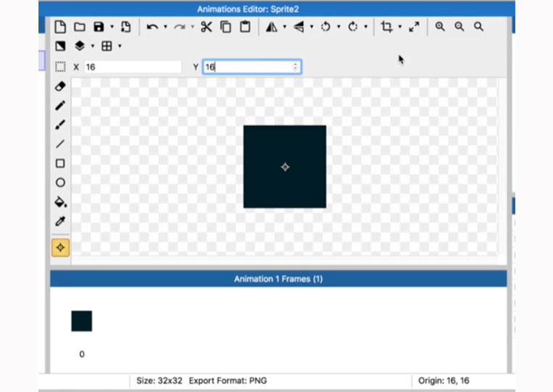Open clockwise rotate options arrow
The width and height of the screenshot is (553, 392).
click(x=366, y=27)
